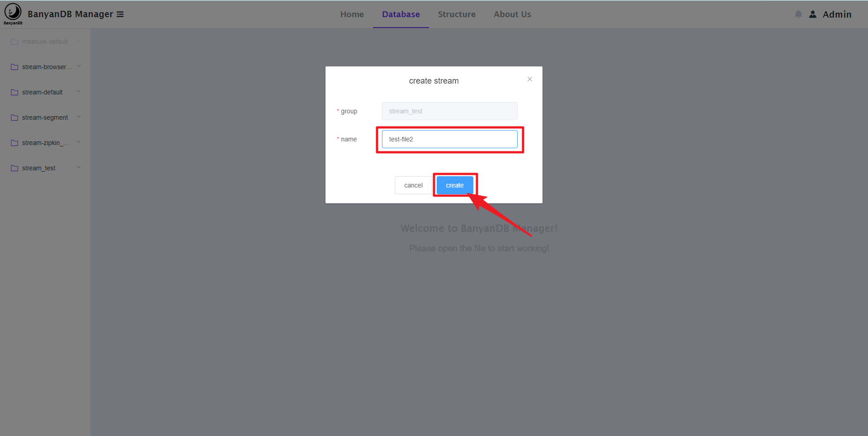The image size is (868, 436).
Task: Click the stream_test folder icon
Action: click(x=14, y=168)
